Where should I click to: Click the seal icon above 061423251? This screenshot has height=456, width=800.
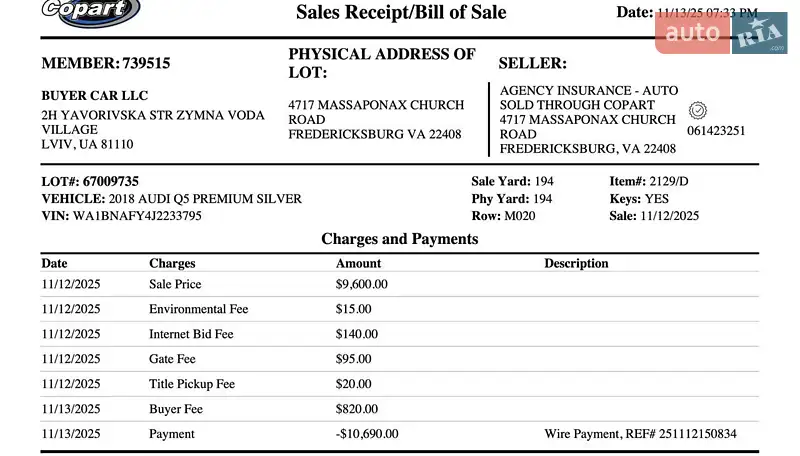698,110
